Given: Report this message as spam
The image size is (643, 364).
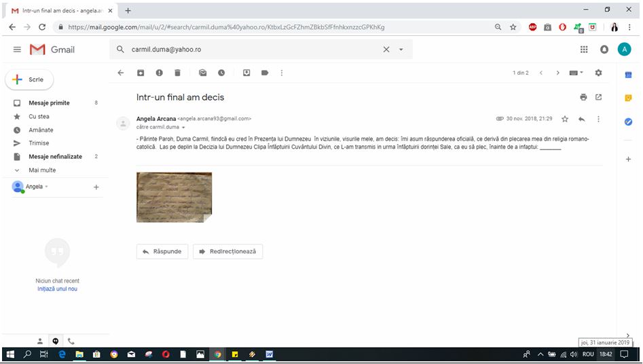Looking at the screenshot, I should coord(159,73).
